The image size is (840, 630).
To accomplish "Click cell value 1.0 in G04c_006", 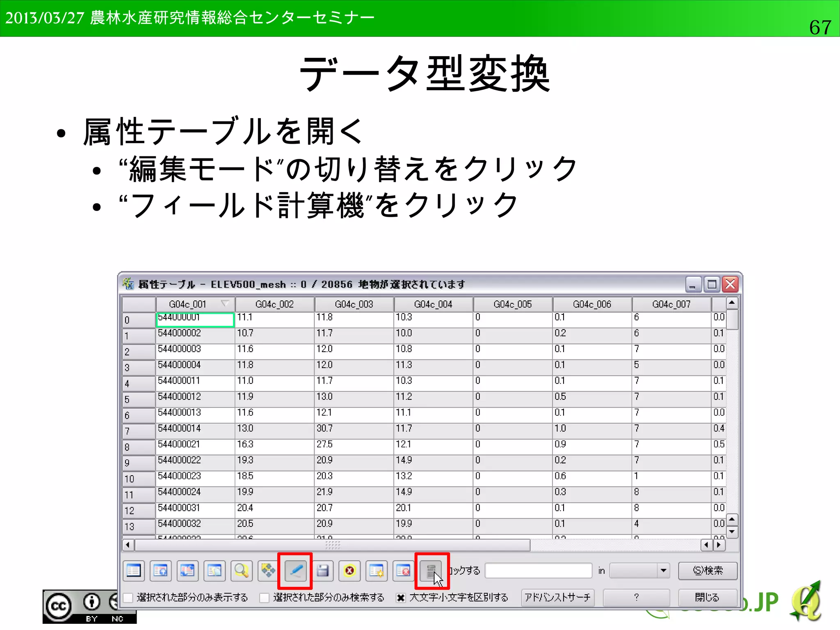I will (x=592, y=431).
